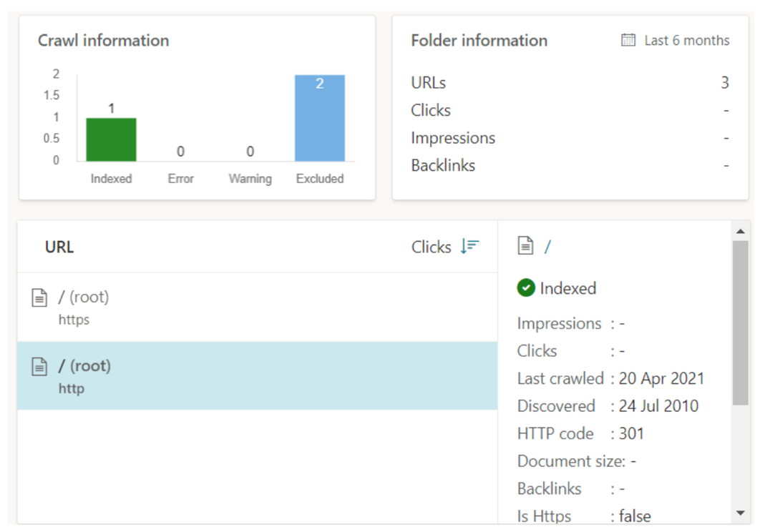Click the green Indexed bar in the chart
The width and height of the screenshot is (760, 532).
tap(111, 139)
